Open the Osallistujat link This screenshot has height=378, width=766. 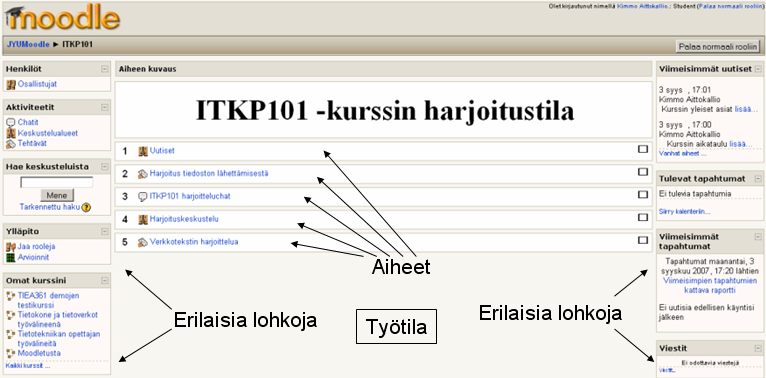click(37, 84)
